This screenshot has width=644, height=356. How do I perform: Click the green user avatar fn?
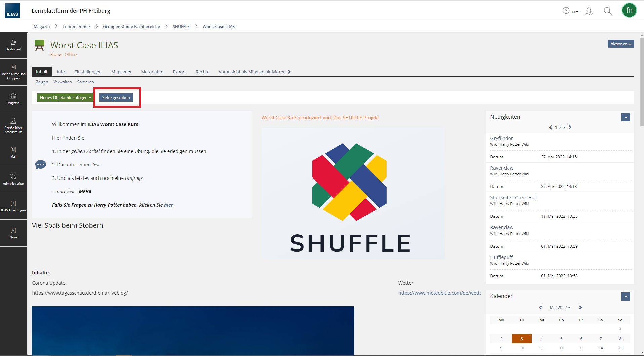pyautogui.click(x=629, y=10)
